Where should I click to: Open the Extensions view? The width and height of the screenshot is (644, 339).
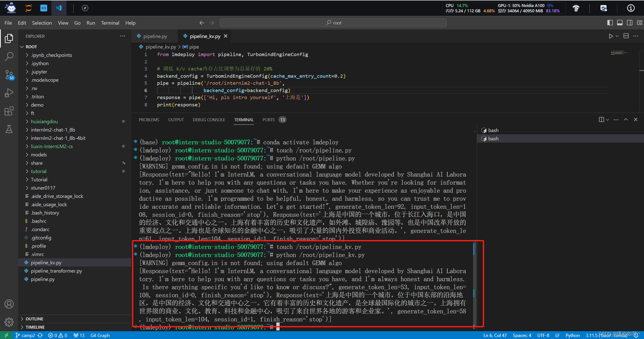click(9, 111)
